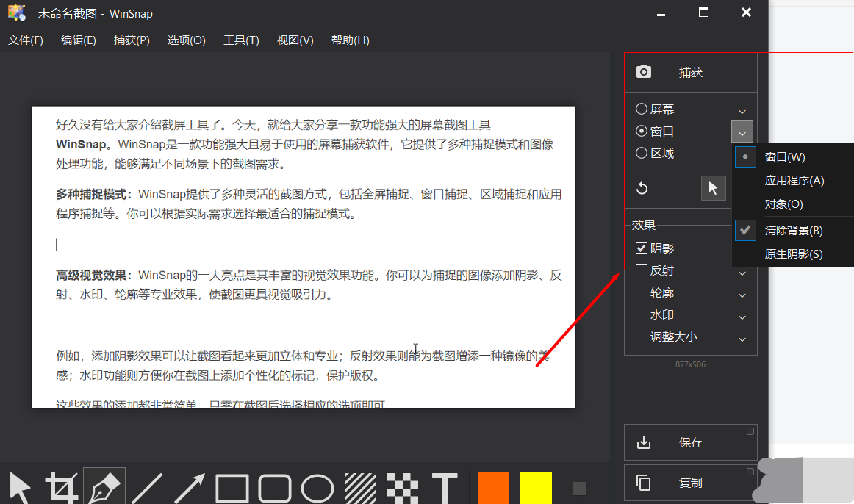Click the 保存 save button
Screen dimensions: 854x504
(x=690, y=442)
